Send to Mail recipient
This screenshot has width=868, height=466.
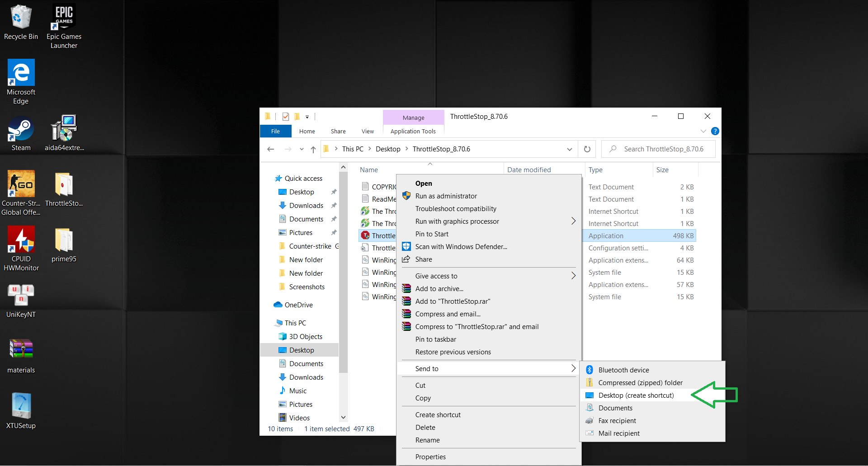pyautogui.click(x=652, y=433)
